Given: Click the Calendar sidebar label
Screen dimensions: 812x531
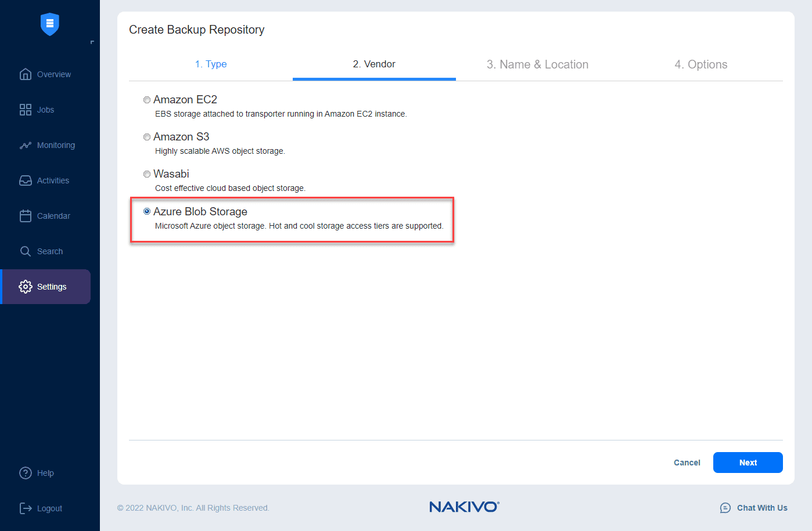Looking at the screenshot, I should click(x=53, y=216).
